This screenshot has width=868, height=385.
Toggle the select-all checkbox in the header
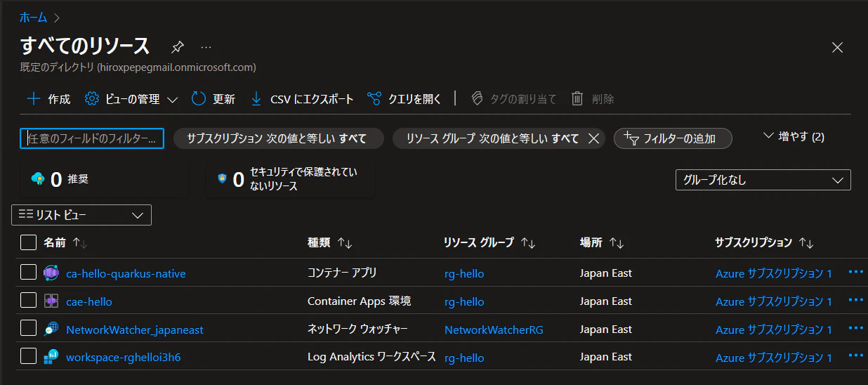pos(28,242)
